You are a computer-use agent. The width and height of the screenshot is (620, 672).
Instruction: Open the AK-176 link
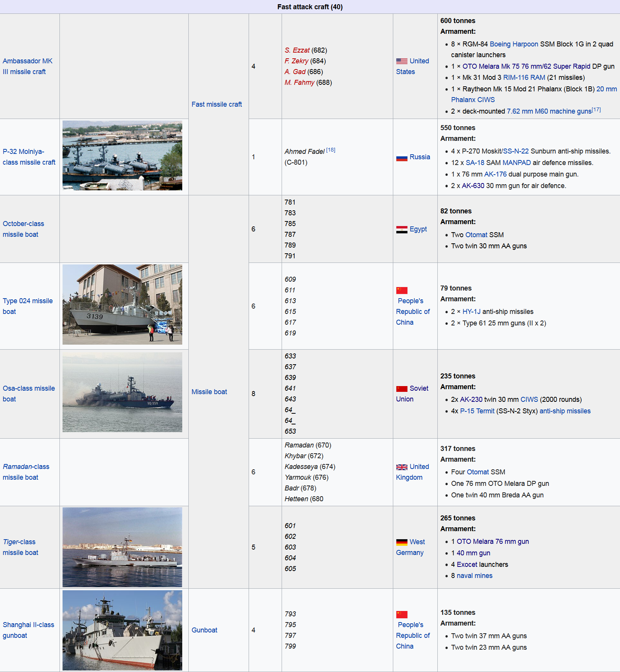point(495,174)
